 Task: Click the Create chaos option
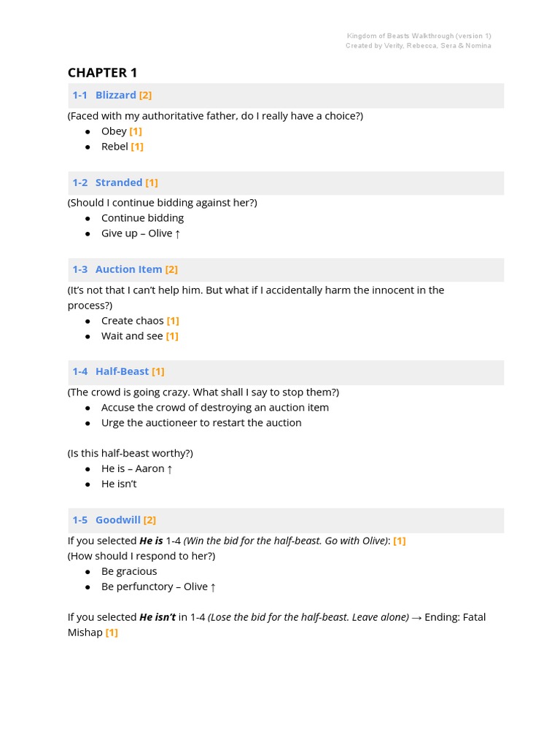[x=133, y=320]
